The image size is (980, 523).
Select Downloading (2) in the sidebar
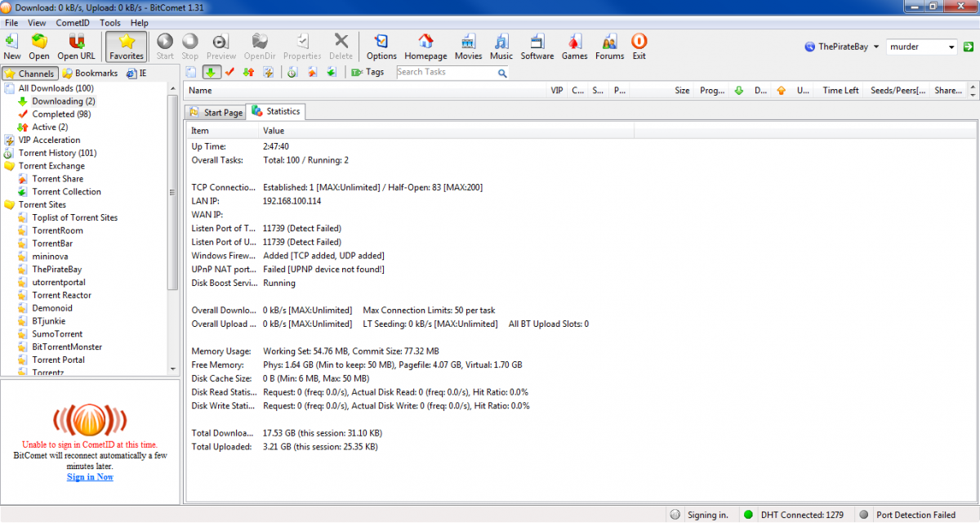pos(56,101)
